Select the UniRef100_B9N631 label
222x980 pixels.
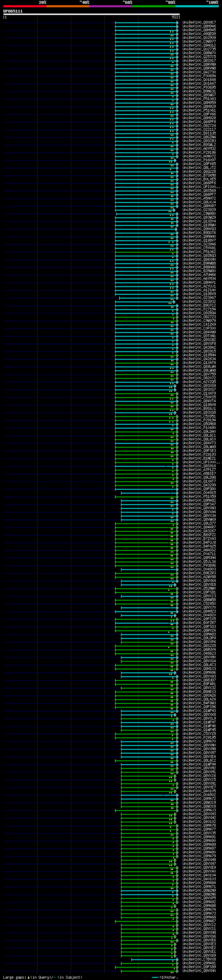tap(199, 91)
